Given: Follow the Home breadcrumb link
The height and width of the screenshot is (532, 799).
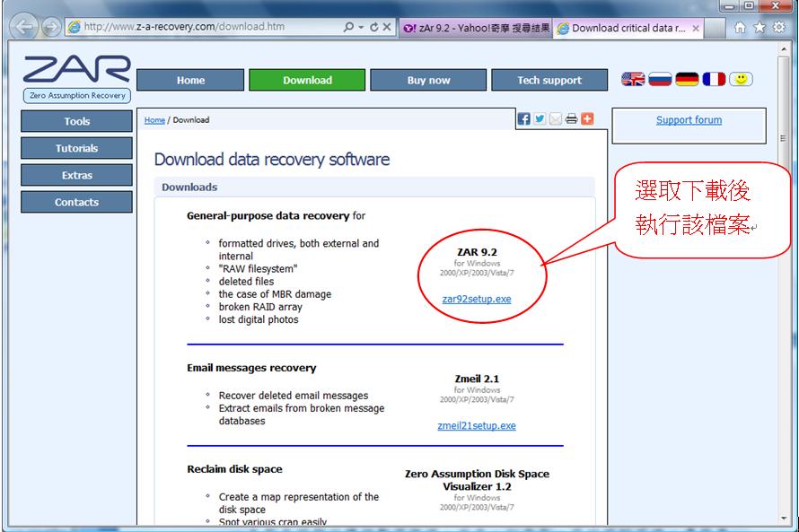Looking at the screenshot, I should 154,120.
